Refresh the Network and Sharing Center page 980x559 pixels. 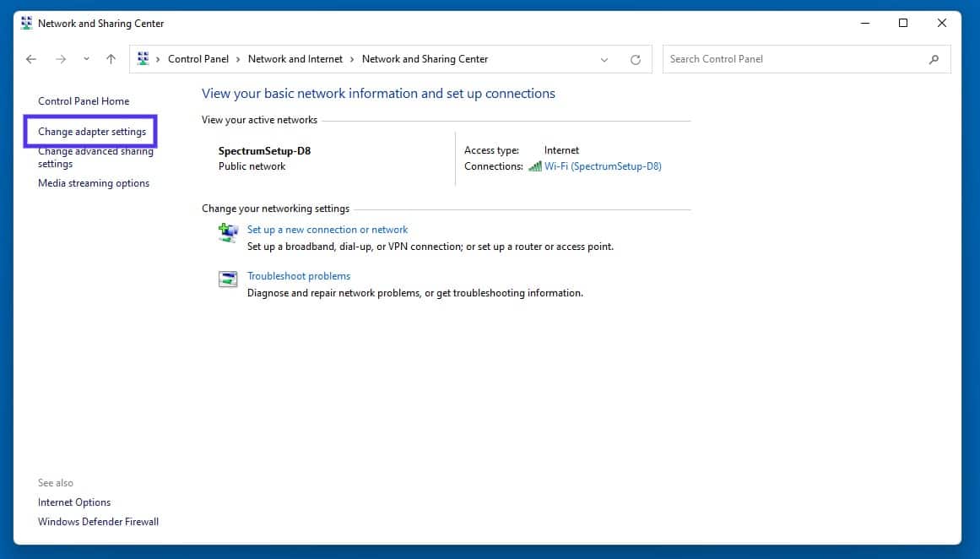click(635, 59)
